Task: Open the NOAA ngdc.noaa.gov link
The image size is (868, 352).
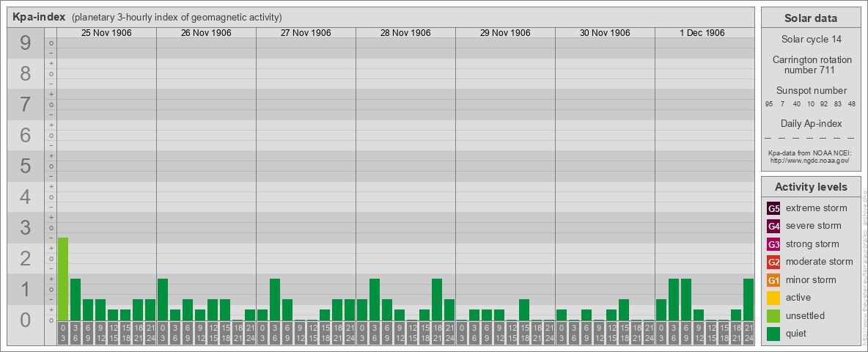Action: pos(809,160)
